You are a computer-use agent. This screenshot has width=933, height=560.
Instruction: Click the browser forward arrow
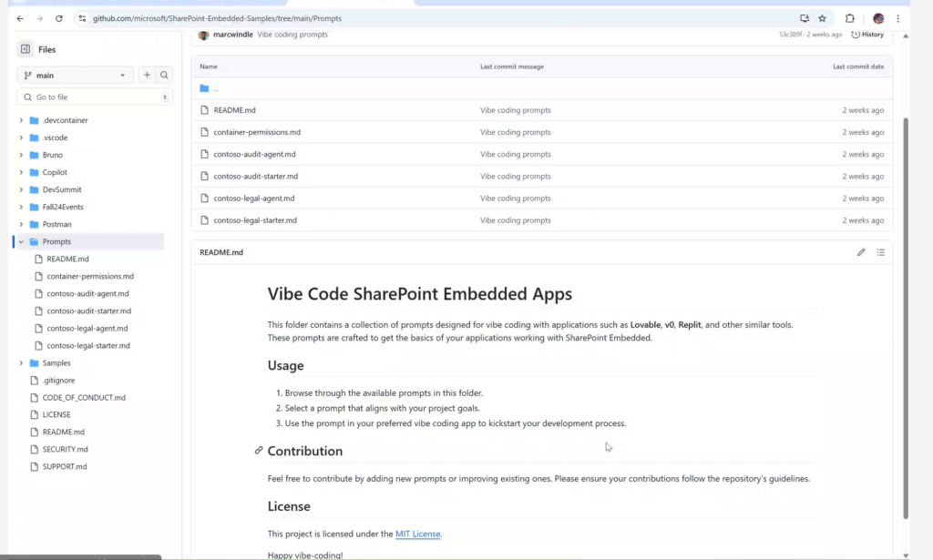click(39, 18)
